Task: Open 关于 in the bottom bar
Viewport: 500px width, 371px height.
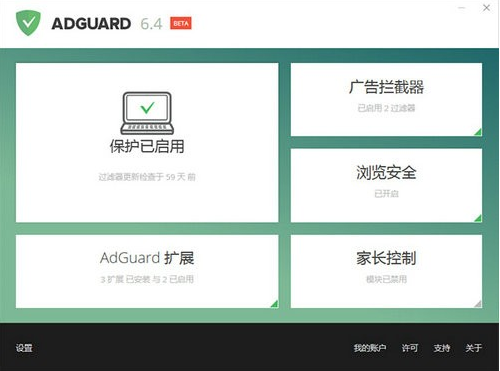Action: pyautogui.click(x=474, y=348)
